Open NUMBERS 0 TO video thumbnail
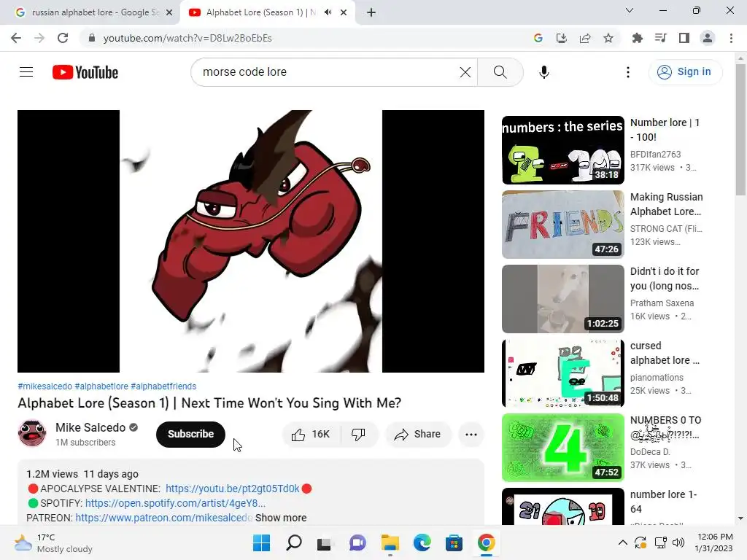This screenshot has height=560, width=747. (x=562, y=448)
